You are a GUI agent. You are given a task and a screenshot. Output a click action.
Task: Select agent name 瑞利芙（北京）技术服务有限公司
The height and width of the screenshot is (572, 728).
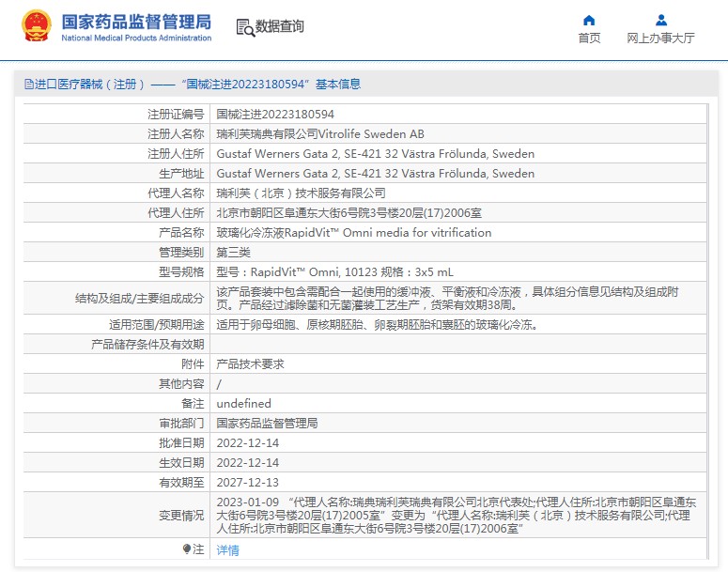(x=301, y=193)
